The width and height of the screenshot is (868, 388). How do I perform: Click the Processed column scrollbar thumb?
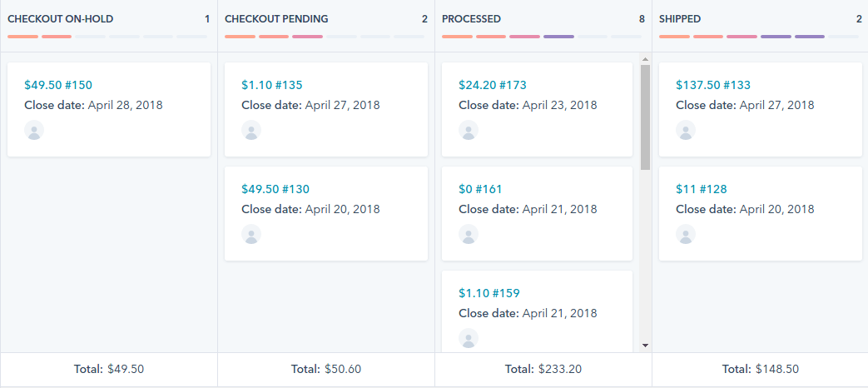(x=645, y=117)
